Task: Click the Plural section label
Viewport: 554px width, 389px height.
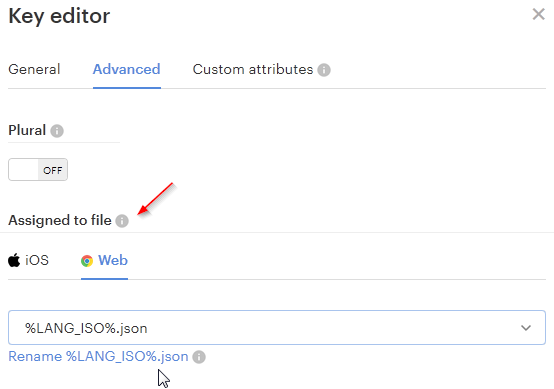Action: tap(27, 130)
